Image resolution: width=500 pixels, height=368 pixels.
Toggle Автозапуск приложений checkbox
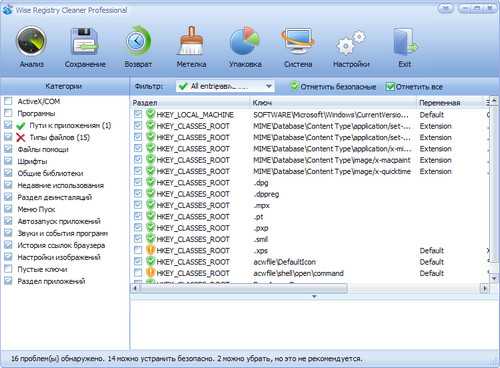(8, 221)
